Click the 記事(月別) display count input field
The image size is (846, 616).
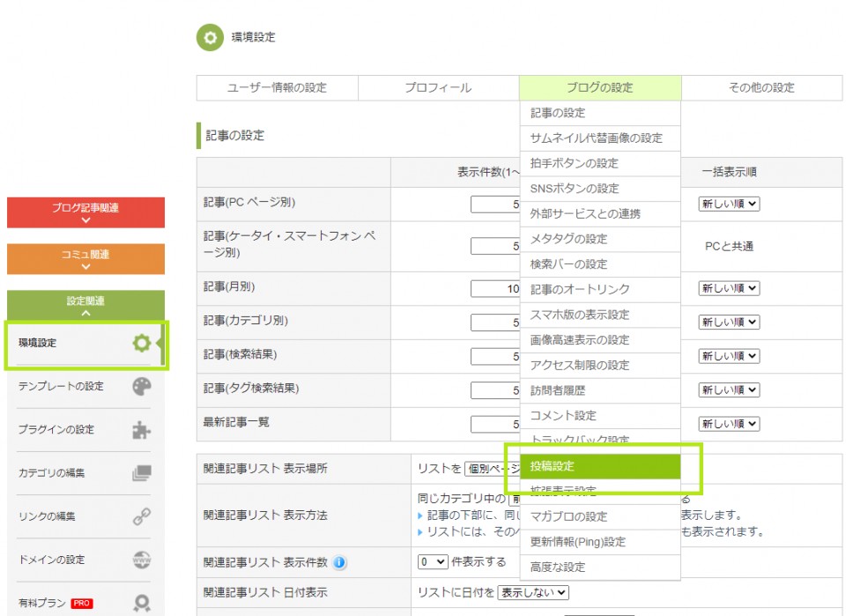[495, 288]
